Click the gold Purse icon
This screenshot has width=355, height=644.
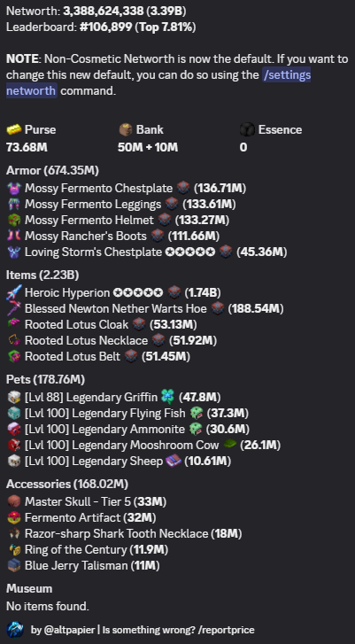pos(14,130)
